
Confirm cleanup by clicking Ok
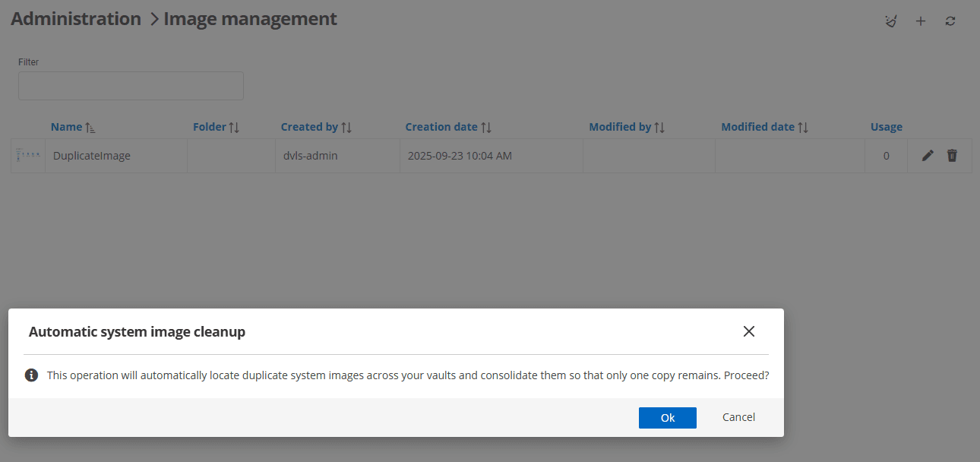pyautogui.click(x=667, y=416)
